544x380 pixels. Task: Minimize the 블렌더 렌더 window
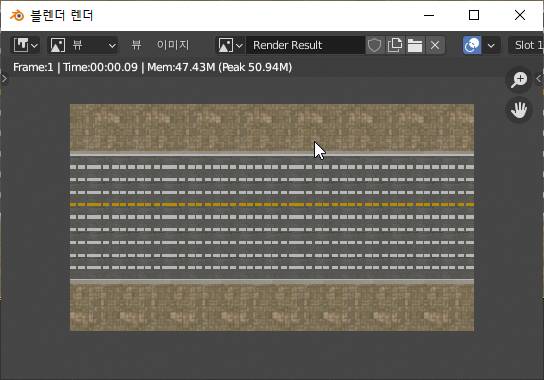(x=429, y=15)
